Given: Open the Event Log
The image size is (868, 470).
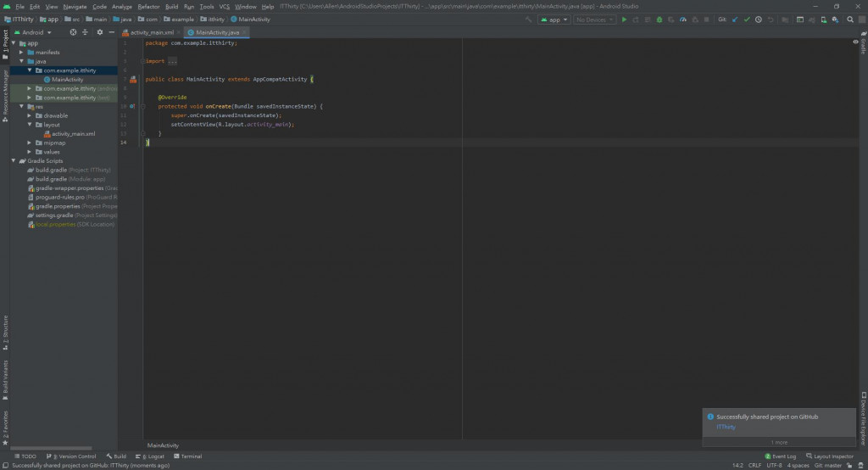Looking at the screenshot, I should [780, 456].
